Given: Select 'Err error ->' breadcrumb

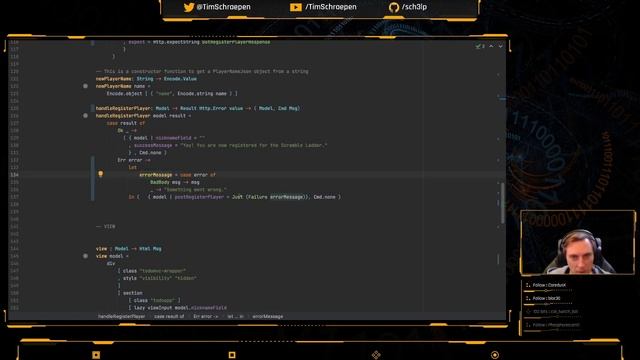Looking at the screenshot, I should (x=205, y=316).
